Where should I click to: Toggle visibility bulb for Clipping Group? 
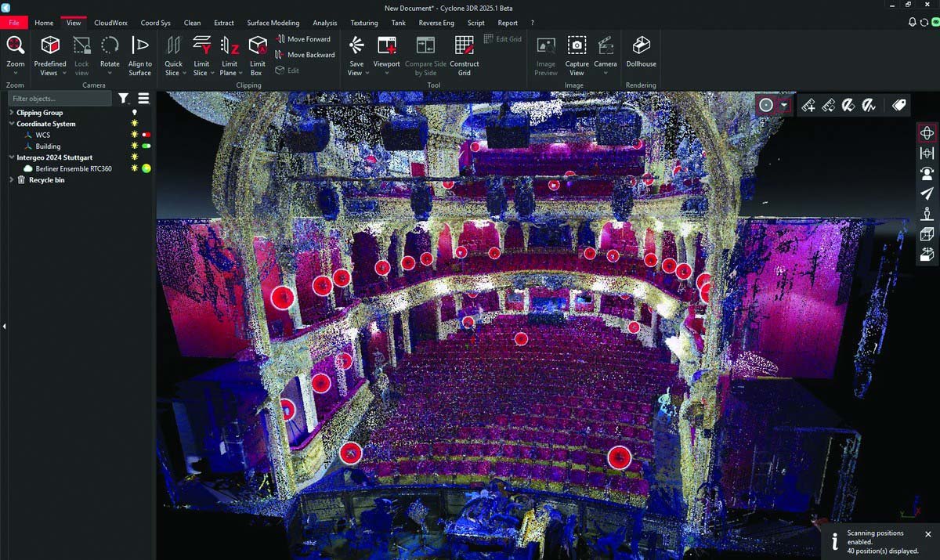[x=135, y=113]
